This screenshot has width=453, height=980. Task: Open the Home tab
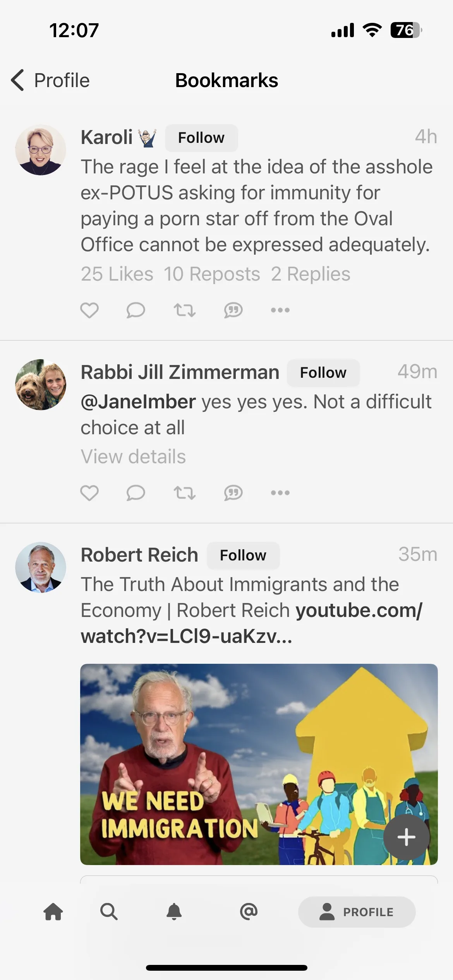pyautogui.click(x=53, y=911)
